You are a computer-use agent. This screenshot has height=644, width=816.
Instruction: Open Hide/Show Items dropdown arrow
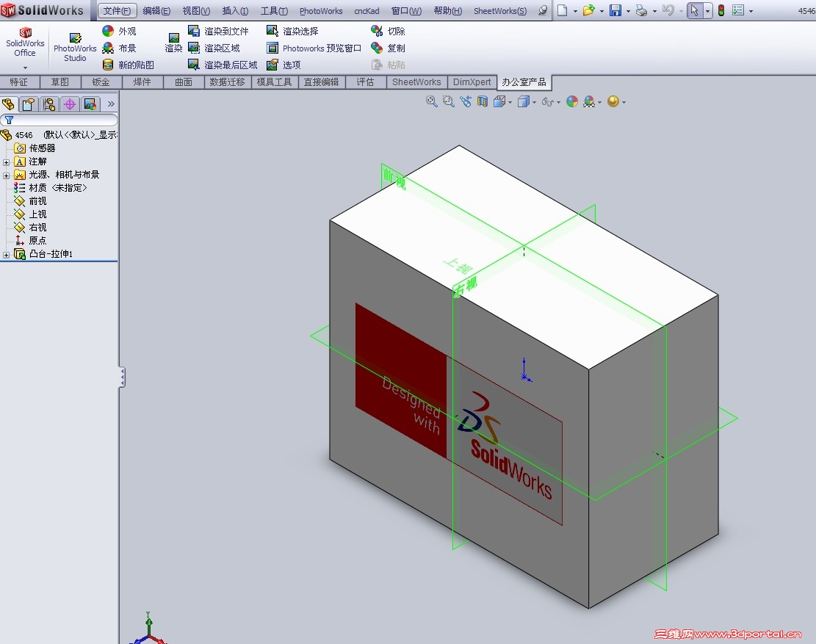tap(559, 103)
